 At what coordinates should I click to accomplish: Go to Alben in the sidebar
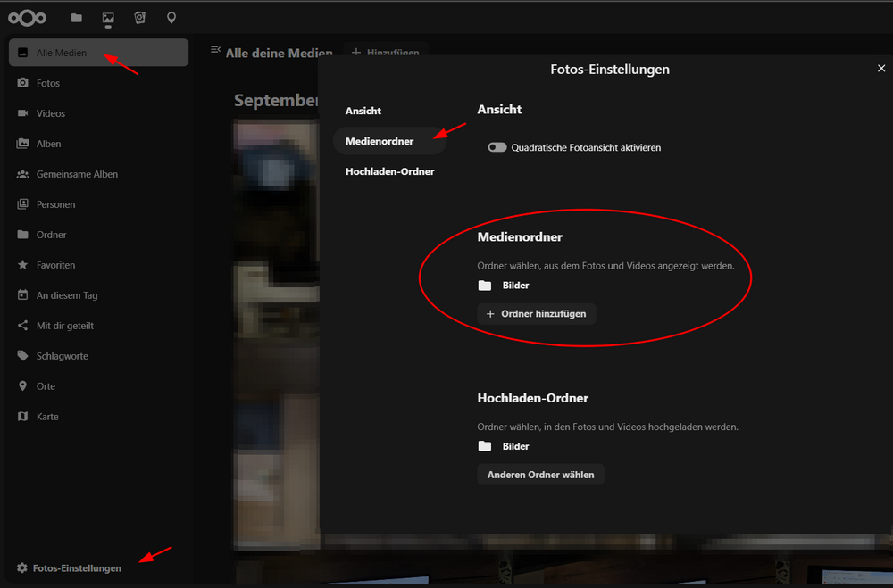tap(98, 144)
